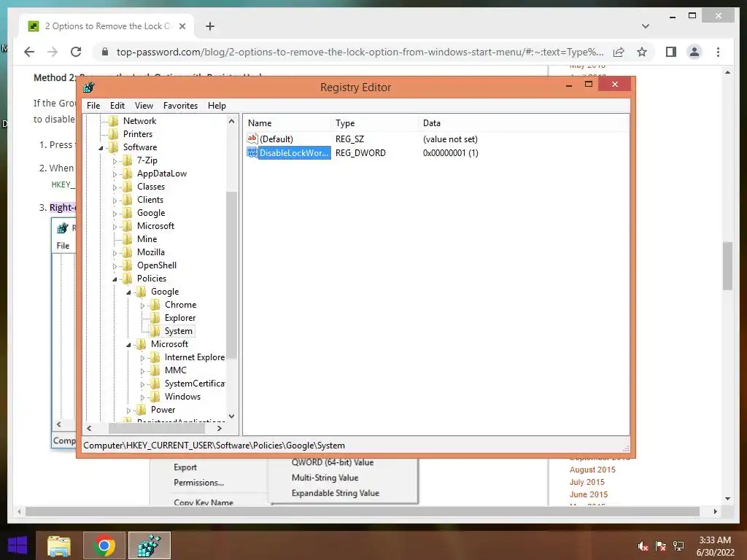The width and height of the screenshot is (747, 560).
Task: Open the June 2015 archive link
Action: (x=589, y=494)
